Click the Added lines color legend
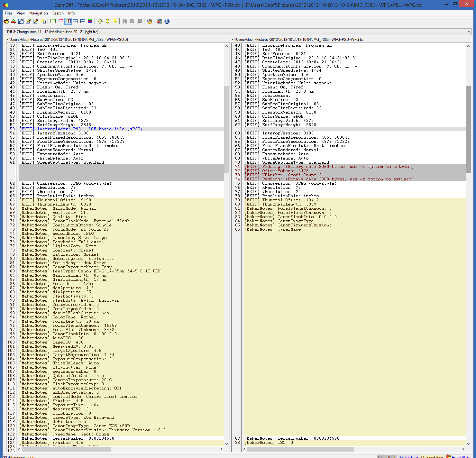The image size is (476, 458). [x=386, y=456]
